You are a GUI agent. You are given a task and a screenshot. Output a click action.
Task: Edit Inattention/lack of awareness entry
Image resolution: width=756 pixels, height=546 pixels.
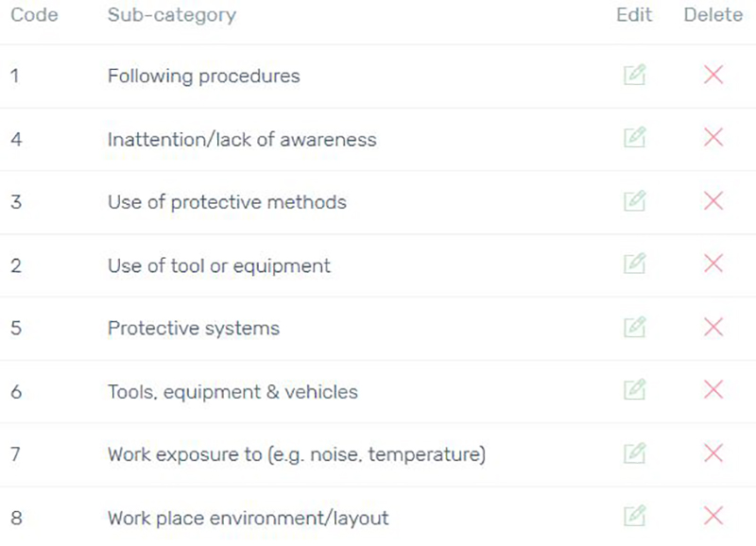click(634, 137)
